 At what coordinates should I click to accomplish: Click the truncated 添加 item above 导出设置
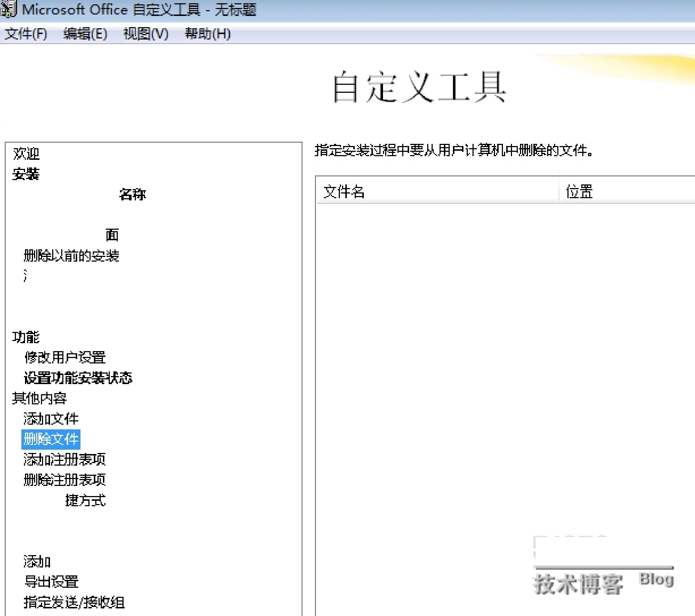pos(37,562)
